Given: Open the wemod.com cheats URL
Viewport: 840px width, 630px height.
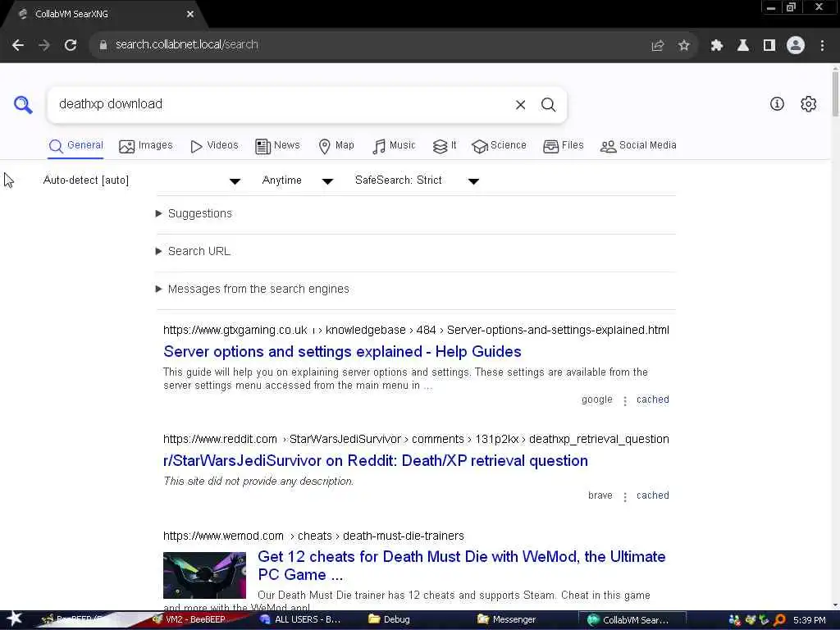Looking at the screenshot, I should pos(313,536).
